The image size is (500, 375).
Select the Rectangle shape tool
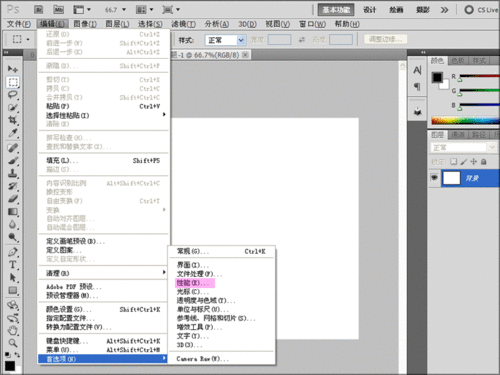13,290
